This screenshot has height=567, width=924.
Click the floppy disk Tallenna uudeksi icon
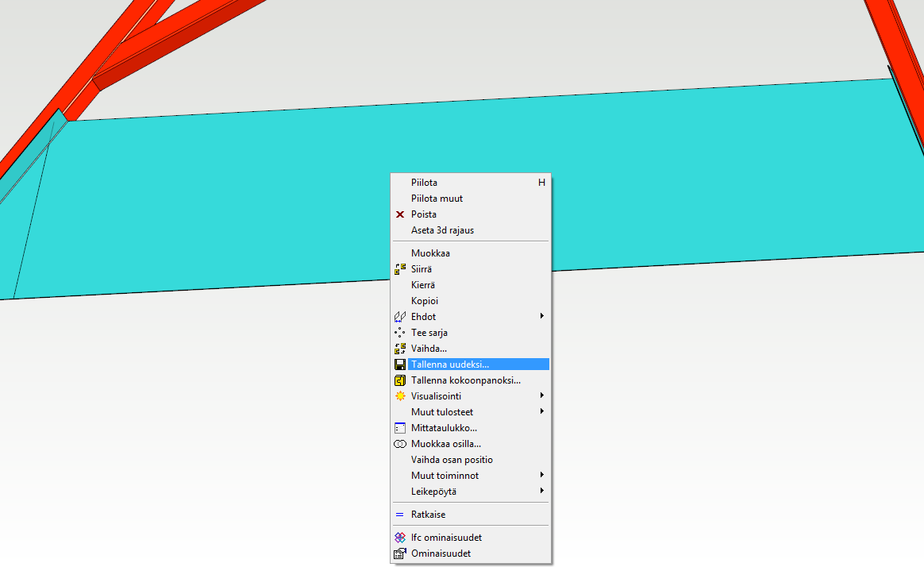pos(400,364)
